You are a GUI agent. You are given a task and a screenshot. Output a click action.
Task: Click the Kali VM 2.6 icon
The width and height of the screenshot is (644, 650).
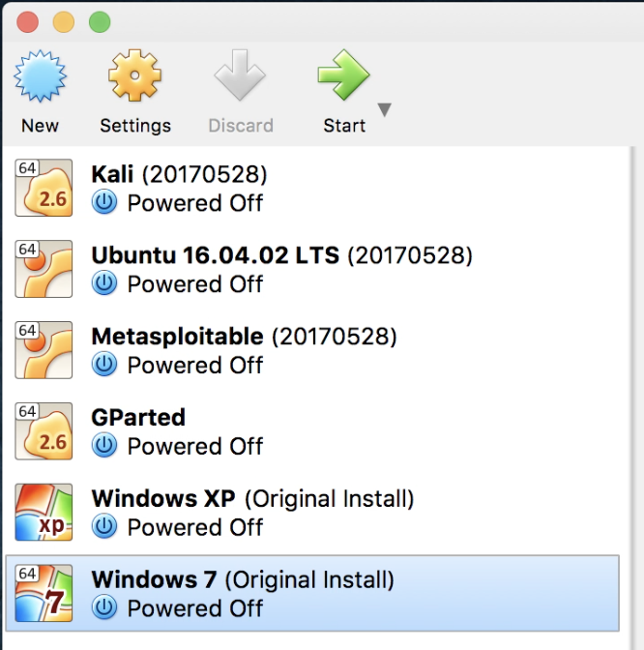click(x=44, y=188)
